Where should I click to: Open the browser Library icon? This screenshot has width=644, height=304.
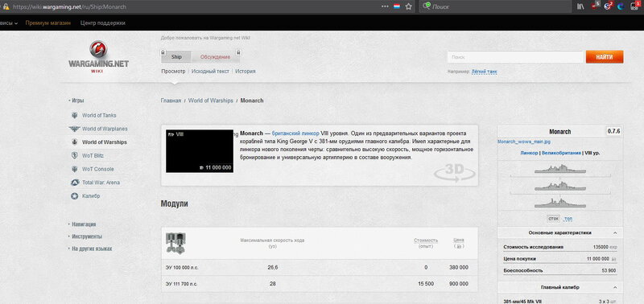point(580,6)
